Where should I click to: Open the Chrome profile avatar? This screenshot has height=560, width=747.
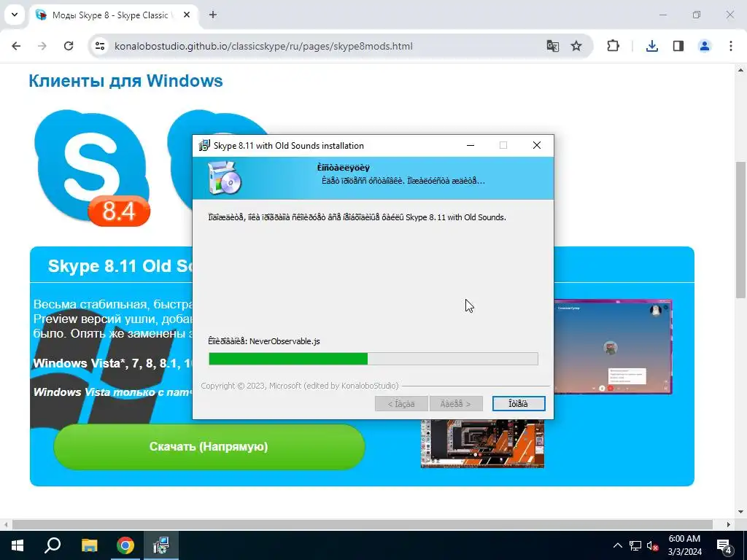click(x=705, y=46)
